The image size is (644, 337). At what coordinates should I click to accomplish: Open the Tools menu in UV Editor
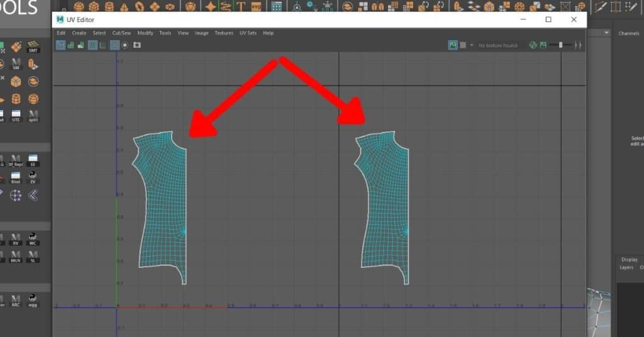coord(165,33)
